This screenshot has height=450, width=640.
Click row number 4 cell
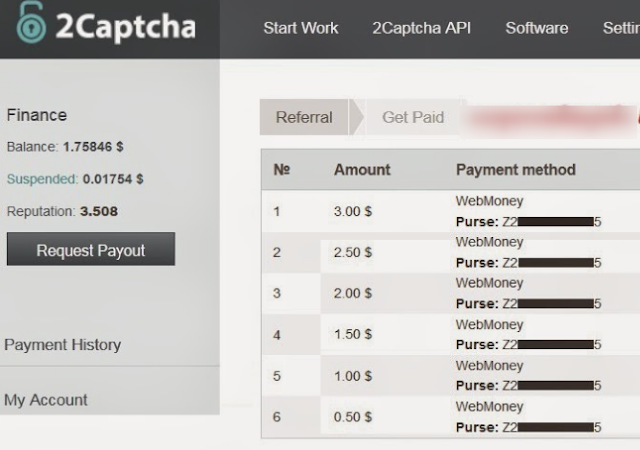click(277, 335)
